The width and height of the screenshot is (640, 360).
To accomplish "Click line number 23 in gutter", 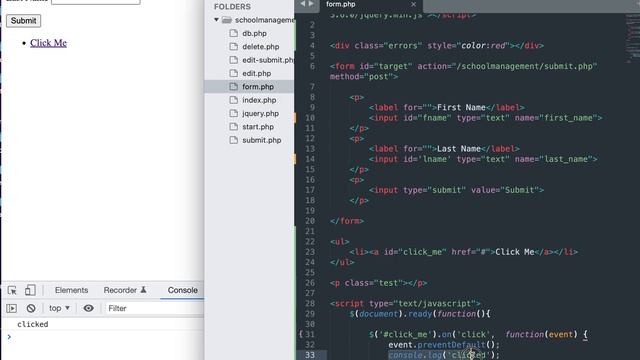I will 310,252.
